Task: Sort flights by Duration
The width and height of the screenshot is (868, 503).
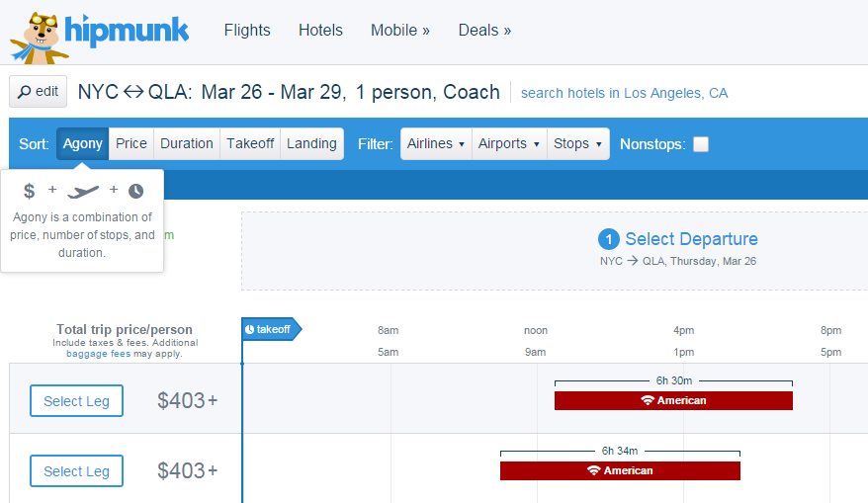Action: click(187, 144)
